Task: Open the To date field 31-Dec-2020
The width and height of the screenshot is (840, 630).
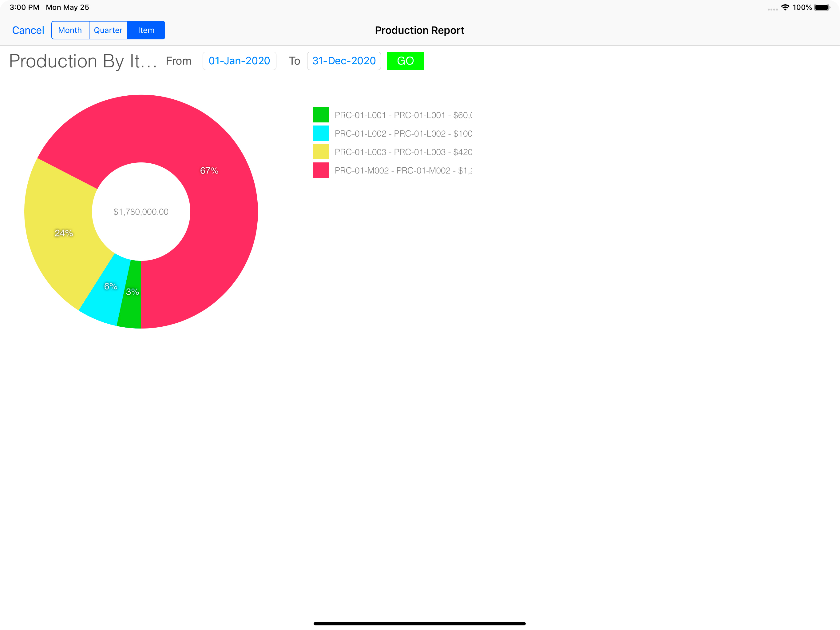Action: [344, 61]
